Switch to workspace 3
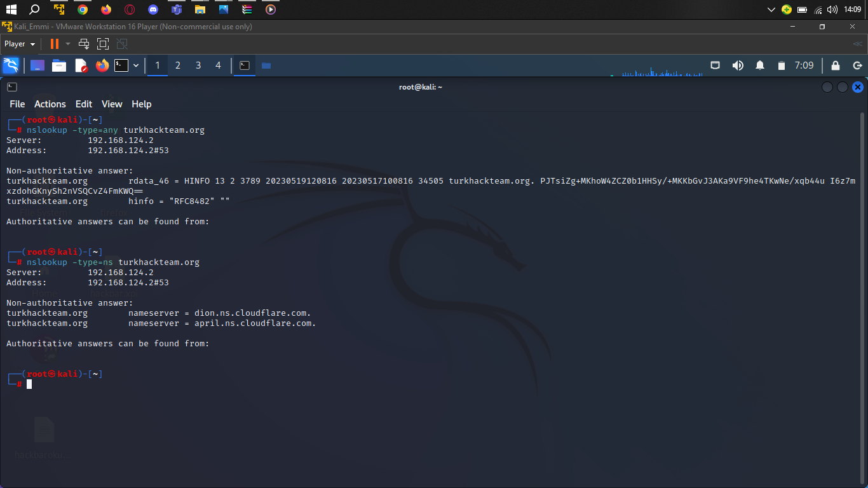This screenshot has width=868, height=488. 198,65
